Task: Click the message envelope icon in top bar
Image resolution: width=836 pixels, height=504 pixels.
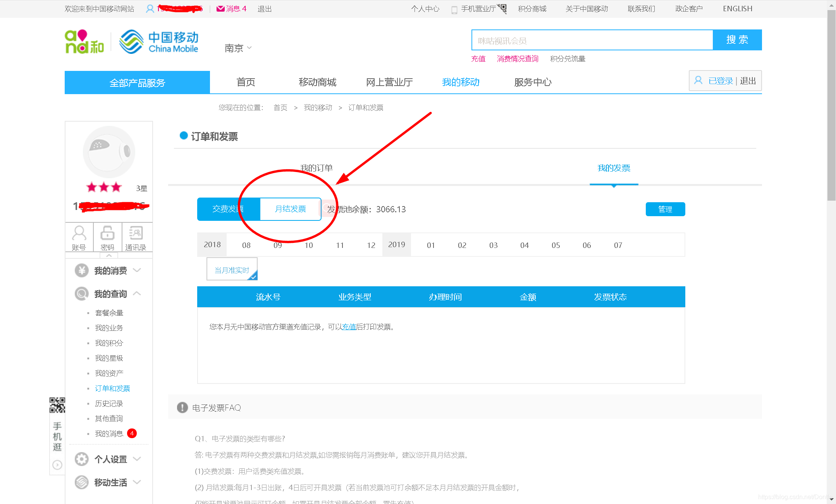Action: [x=220, y=9]
